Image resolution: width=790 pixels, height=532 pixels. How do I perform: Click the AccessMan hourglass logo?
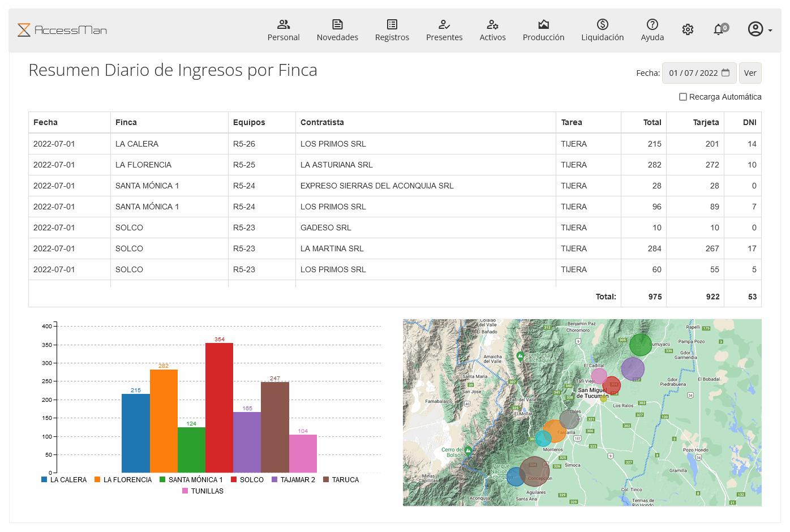coord(24,30)
